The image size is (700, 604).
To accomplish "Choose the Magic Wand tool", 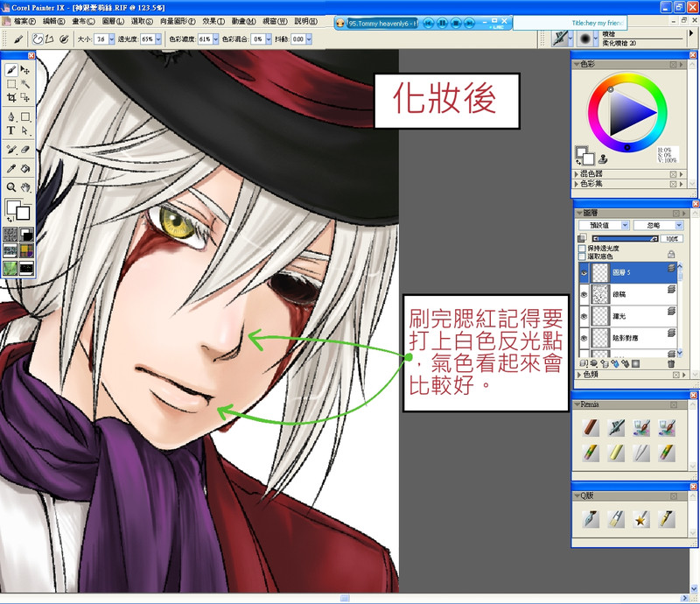I will tap(25, 83).
